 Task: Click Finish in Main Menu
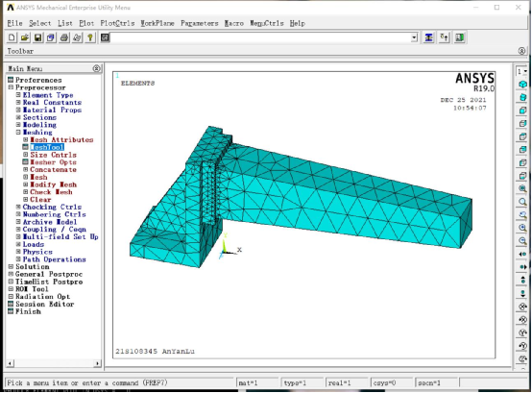click(x=28, y=311)
